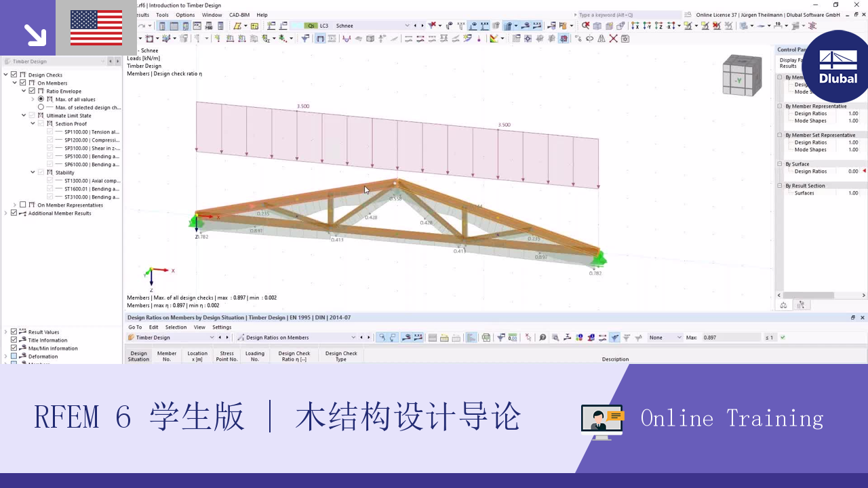Click the rotate arrows icon in second toolbar
Image resolution: width=868 pixels, height=488 pixels.
[x=589, y=39]
